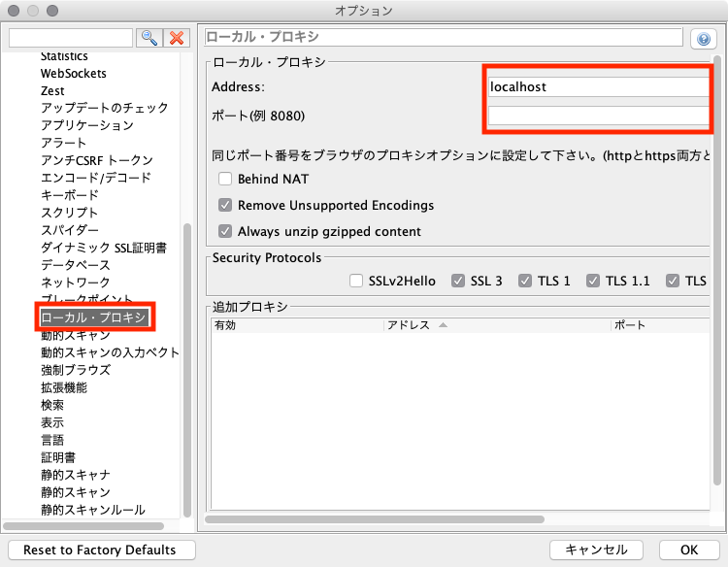728x567 pixels.
Task: Clear search with red X icon
Action: pos(177,38)
